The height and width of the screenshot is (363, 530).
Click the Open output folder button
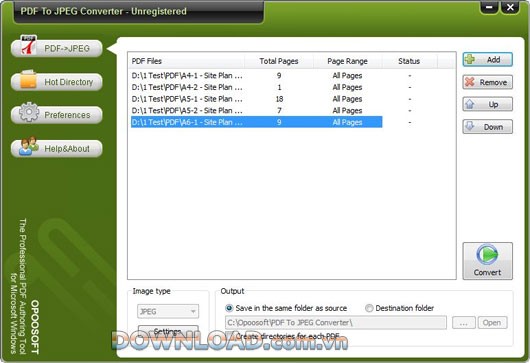coord(492,323)
